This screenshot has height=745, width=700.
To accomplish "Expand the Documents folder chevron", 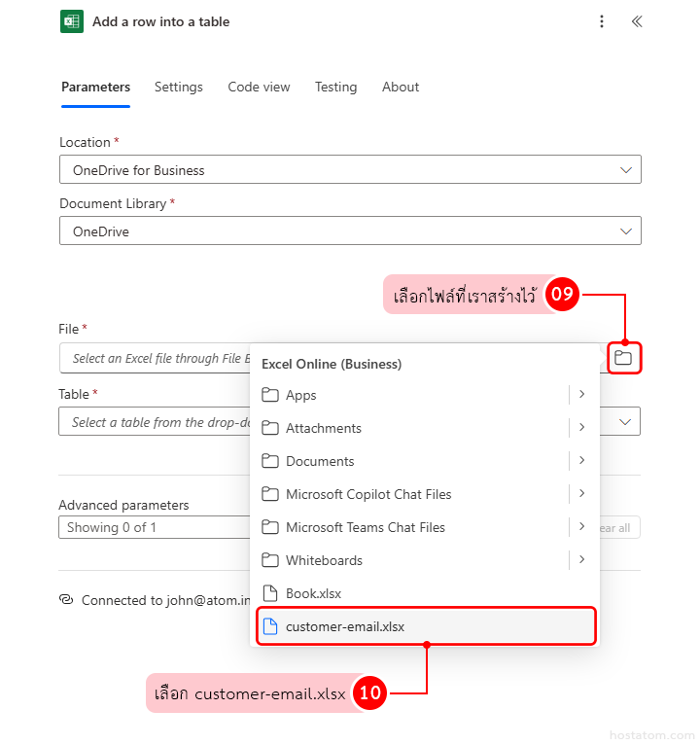I will [581, 460].
